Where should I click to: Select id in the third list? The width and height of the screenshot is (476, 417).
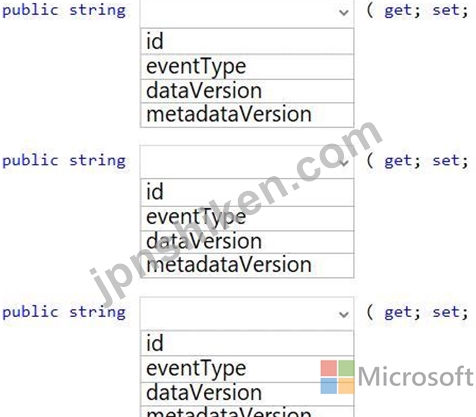tap(247, 343)
